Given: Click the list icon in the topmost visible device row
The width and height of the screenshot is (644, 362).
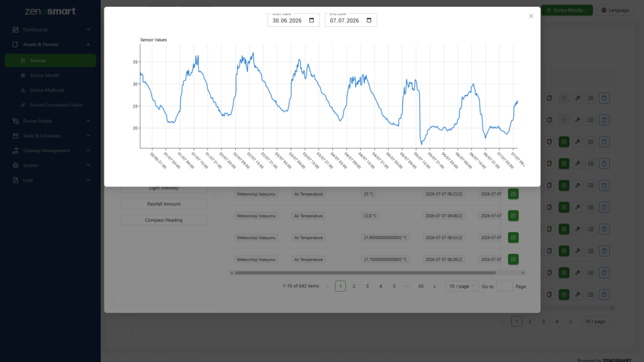Looking at the screenshot, I should pyautogui.click(x=591, y=98).
